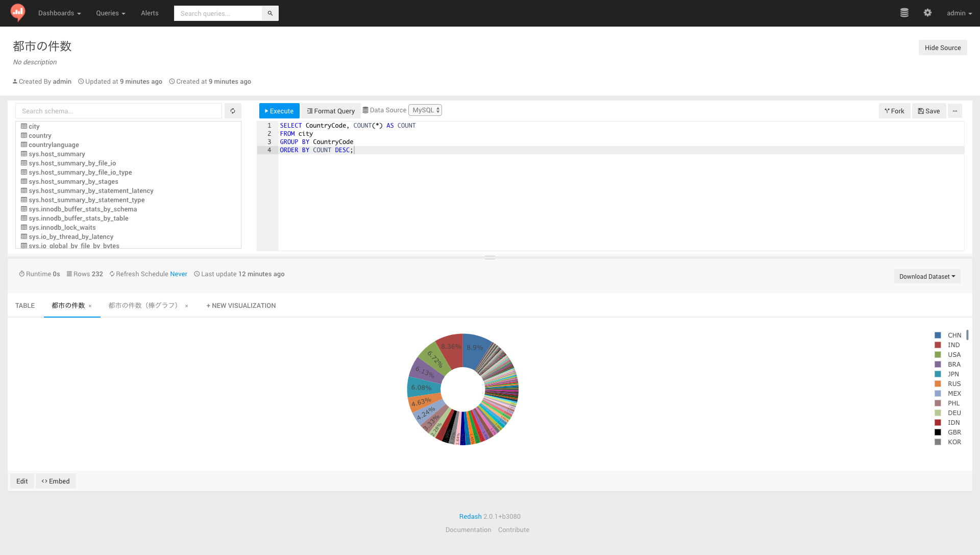This screenshot has height=555, width=980.
Task: Open the Dashboards dropdown menu
Action: 59,13
